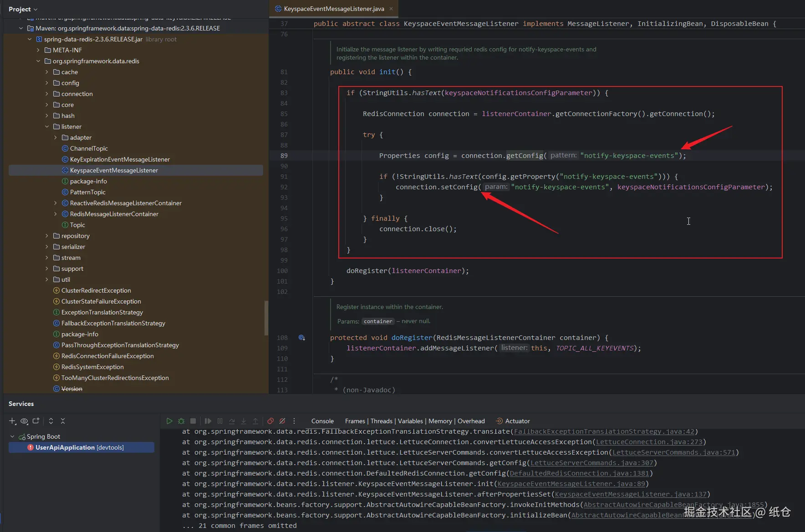The height and width of the screenshot is (532, 805).
Task: Expand the hash package
Action: pos(47,116)
